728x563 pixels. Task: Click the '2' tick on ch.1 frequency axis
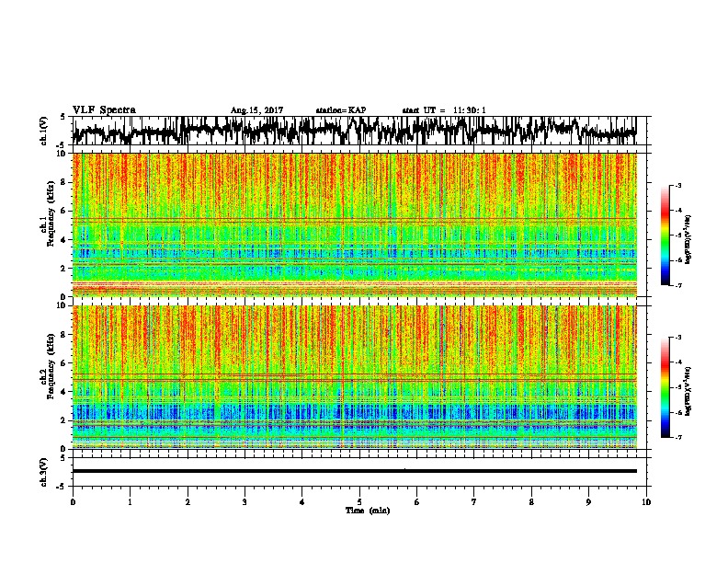64,269
